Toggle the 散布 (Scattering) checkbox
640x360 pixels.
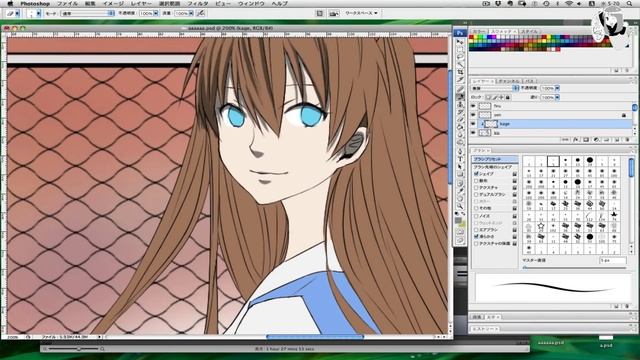click(476, 180)
